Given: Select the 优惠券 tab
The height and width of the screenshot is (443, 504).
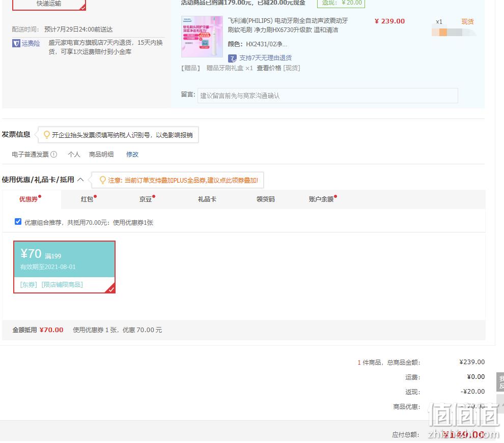Looking at the screenshot, I should [29, 199].
